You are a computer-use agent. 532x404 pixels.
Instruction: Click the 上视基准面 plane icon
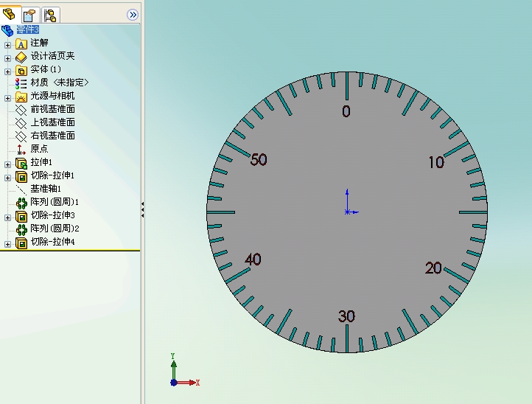[x=21, y=123]
